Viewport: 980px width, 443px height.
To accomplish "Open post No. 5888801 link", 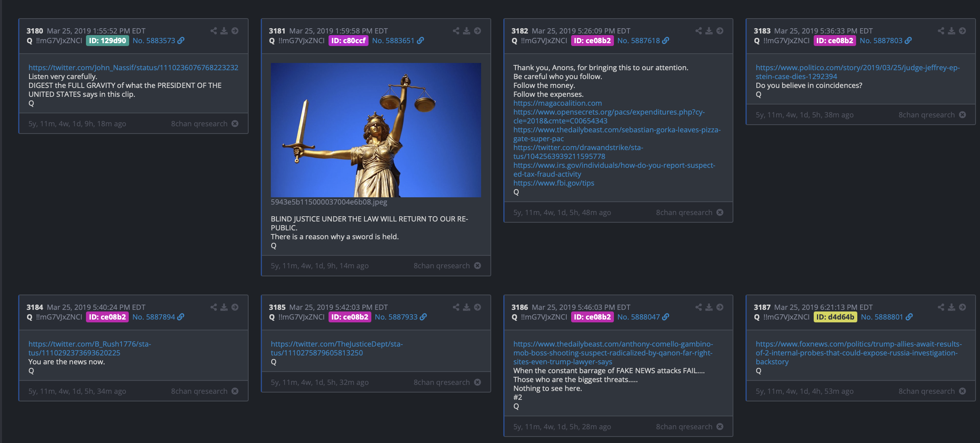I will point(887,317).
